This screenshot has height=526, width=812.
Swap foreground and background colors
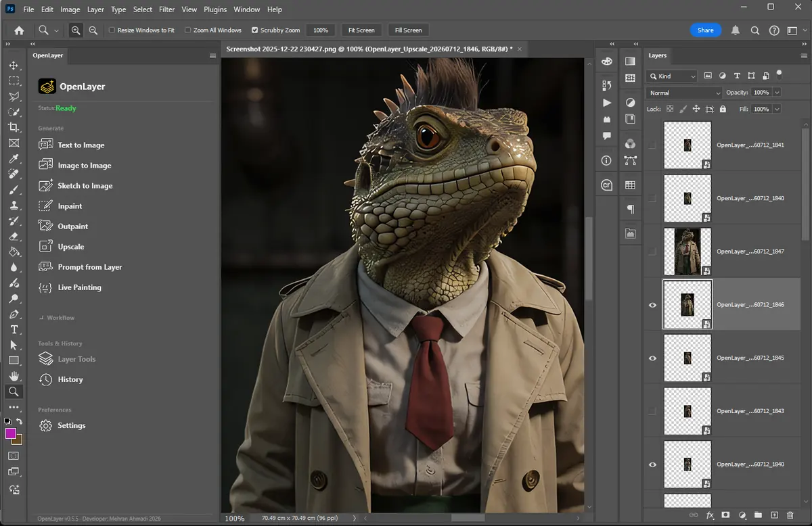tap(20, 421)
